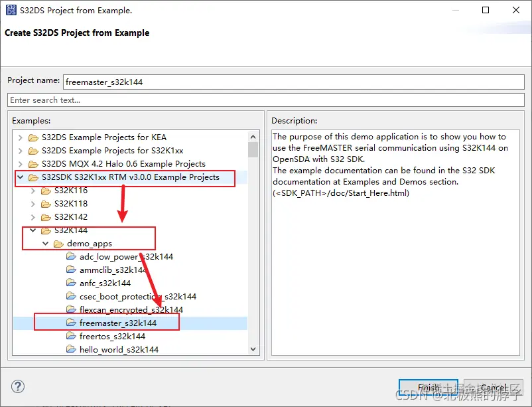Click the S32SDK S32K1xx RTM v3.0.0 folder icon

(33, 177)
